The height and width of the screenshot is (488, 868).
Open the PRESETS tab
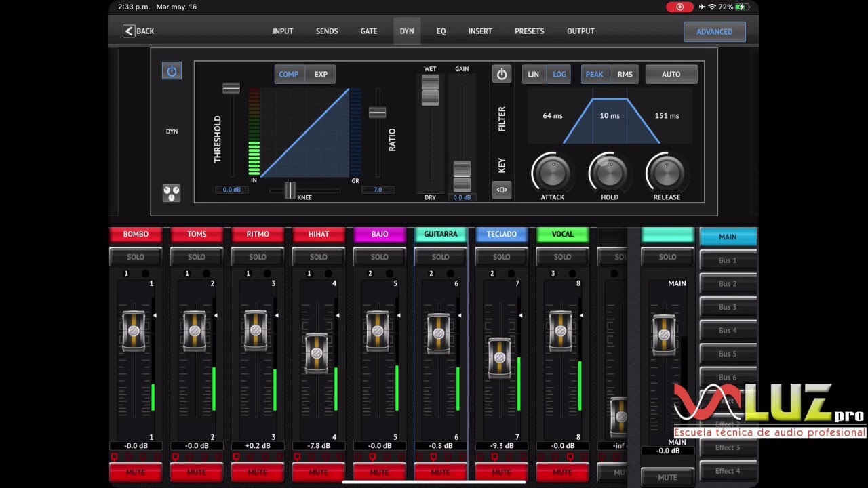tap(529, 31)
